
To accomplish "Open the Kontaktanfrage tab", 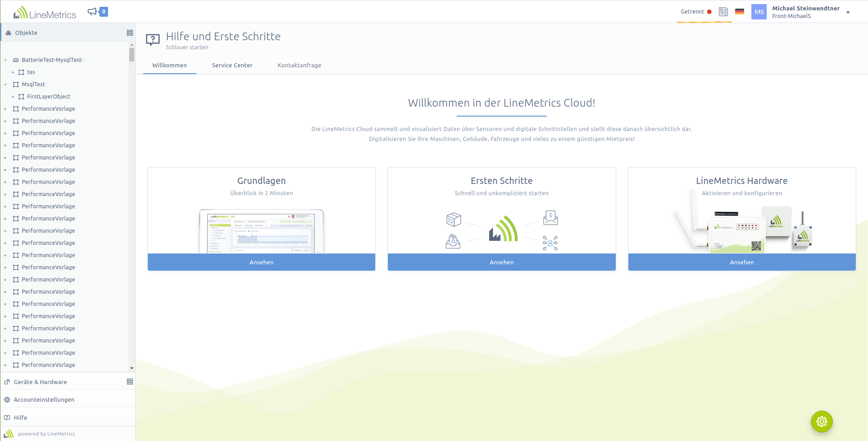I will pyautogui.click(x=299, y=66).
